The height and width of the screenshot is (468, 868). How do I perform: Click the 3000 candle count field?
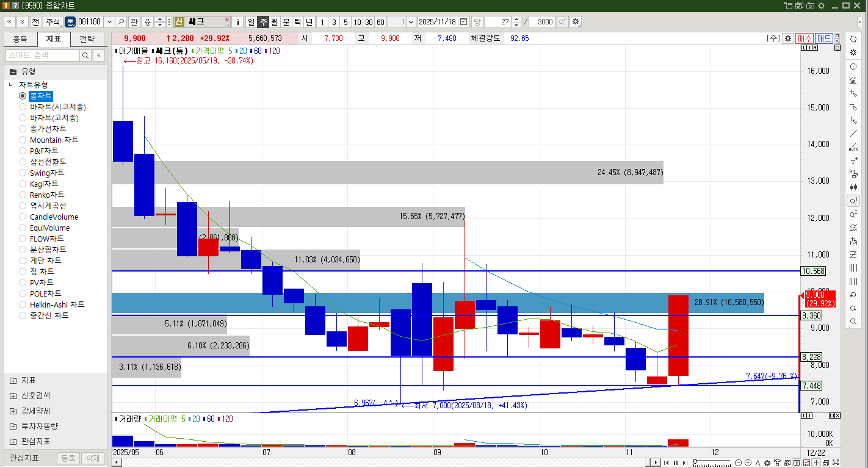coord(542,22)
